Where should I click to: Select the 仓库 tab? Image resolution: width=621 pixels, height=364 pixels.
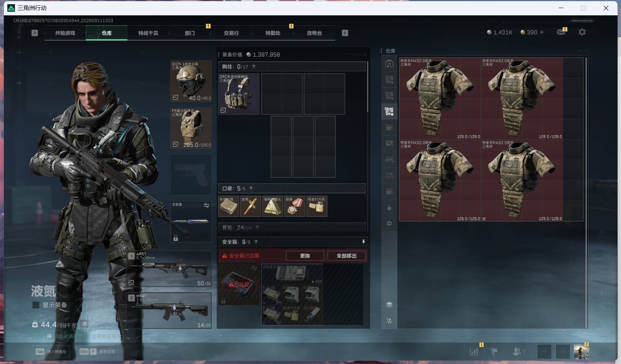[107, 33]
